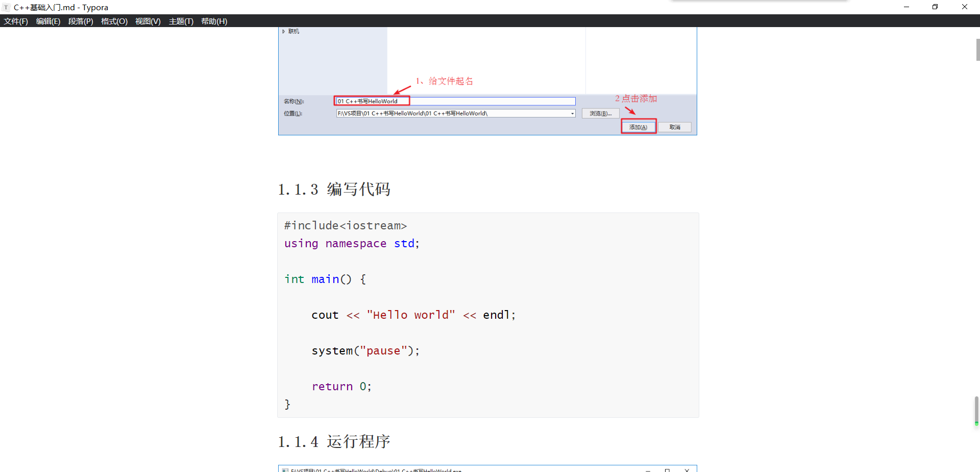Screen dimensions: 980x472
Task: Open the 段落(P) menu
Action: [80, 21]
